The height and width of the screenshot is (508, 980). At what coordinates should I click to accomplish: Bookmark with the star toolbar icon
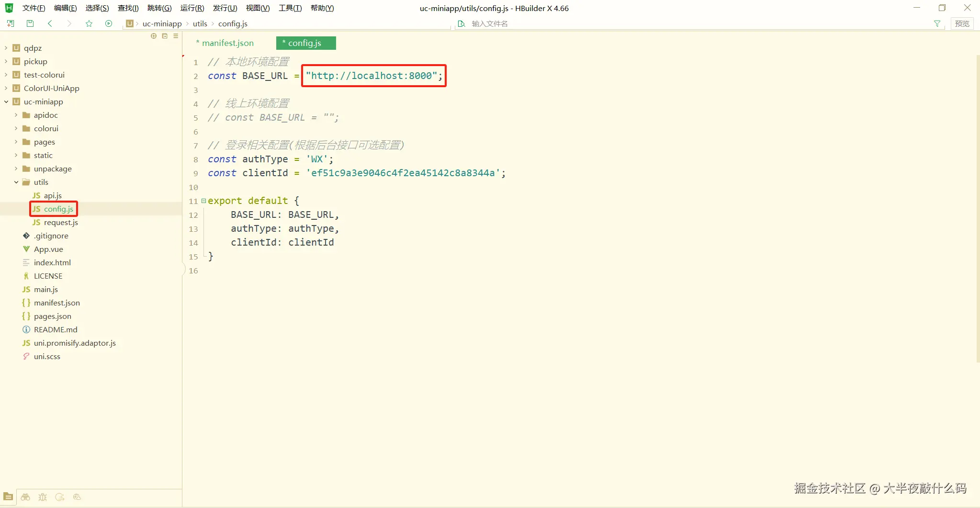tap(89, 23)
